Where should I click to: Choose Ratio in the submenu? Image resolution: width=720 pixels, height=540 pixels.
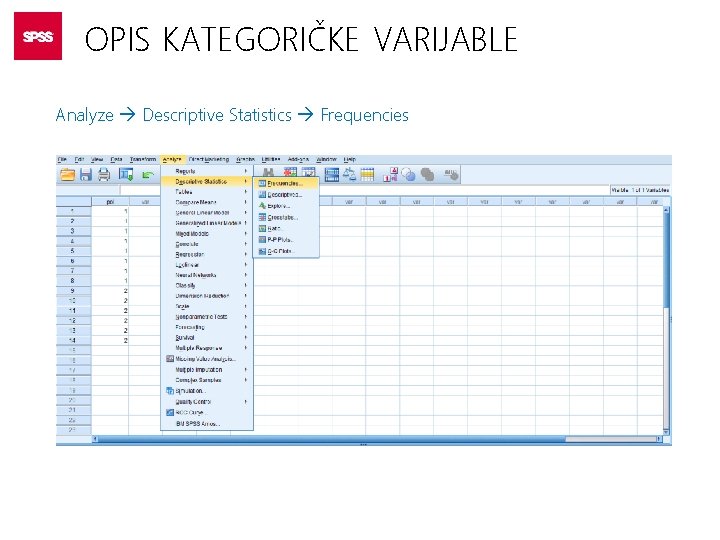click(287, 228)
